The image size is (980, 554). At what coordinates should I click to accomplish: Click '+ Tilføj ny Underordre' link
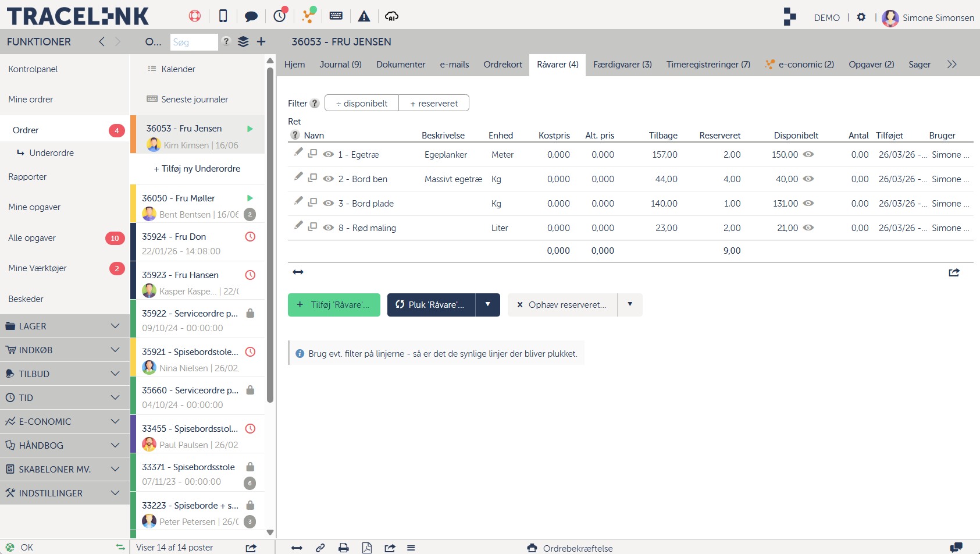click(x=197, y=169)
